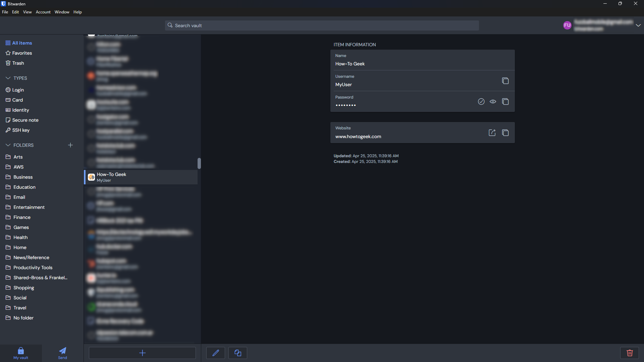This screenshot has height=362, width=644.
Task: Open the View menu
Action: [x=27, y=12]
